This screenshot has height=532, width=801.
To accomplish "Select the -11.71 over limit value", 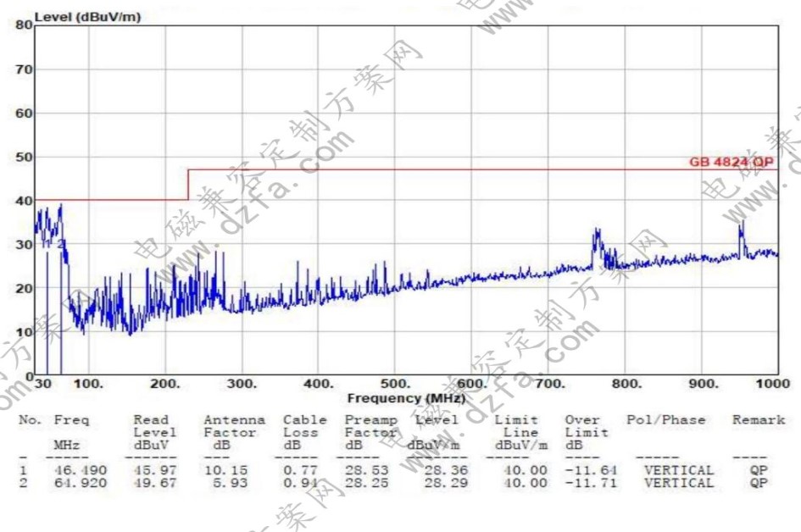I will pos(591,483).
